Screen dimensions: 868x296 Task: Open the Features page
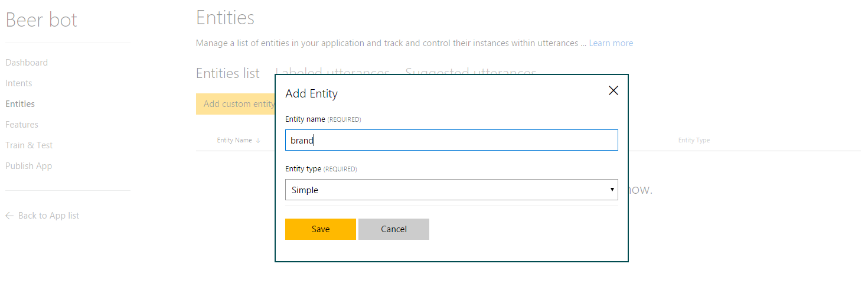tap(22, 125)
